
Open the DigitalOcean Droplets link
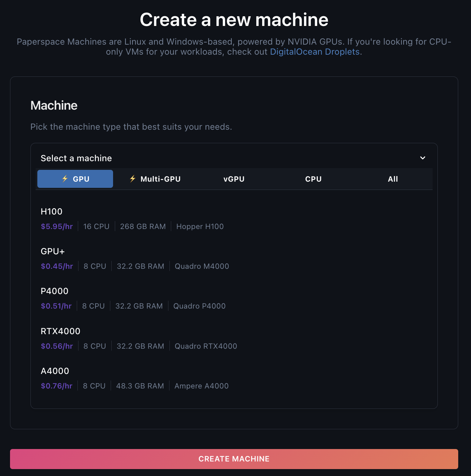coord(315,52)
